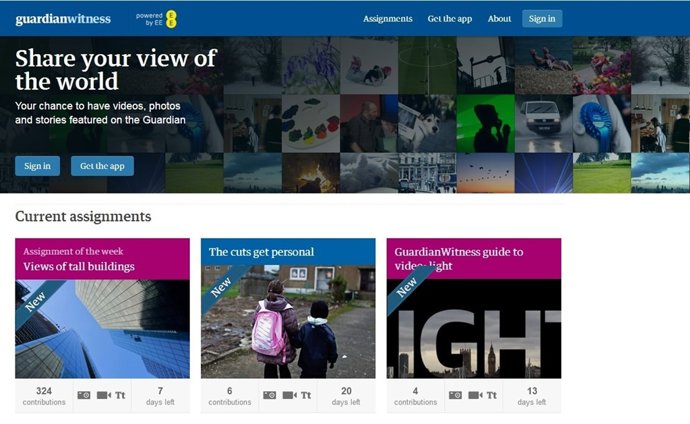
Task: Click text Tt icon under tall buildings card
Action: [120, 395]
